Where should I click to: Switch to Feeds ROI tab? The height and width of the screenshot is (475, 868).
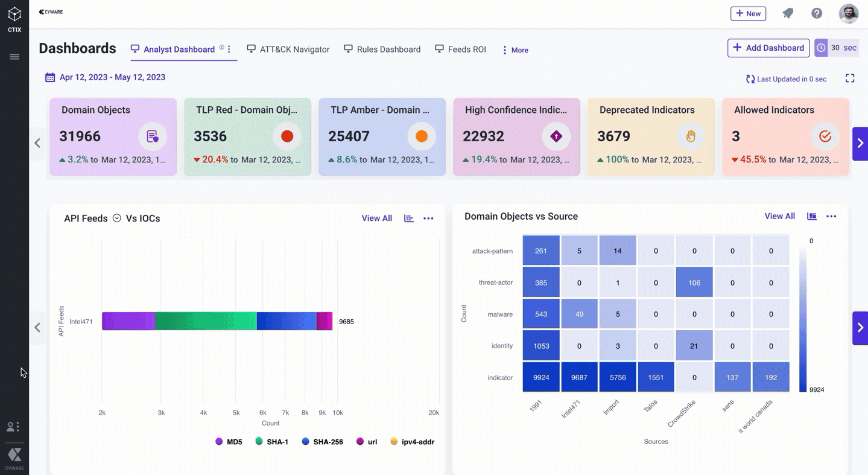click(x=461, y=49)
